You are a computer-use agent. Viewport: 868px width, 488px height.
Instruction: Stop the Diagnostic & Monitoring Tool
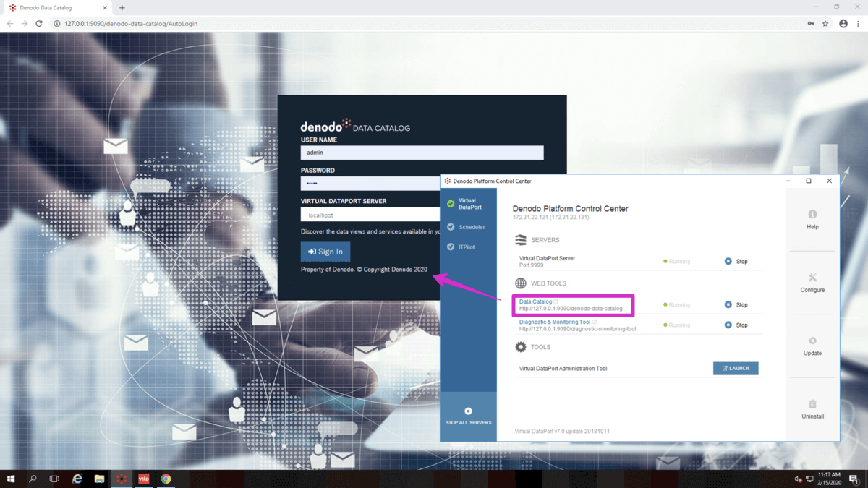tap(736, 325)
